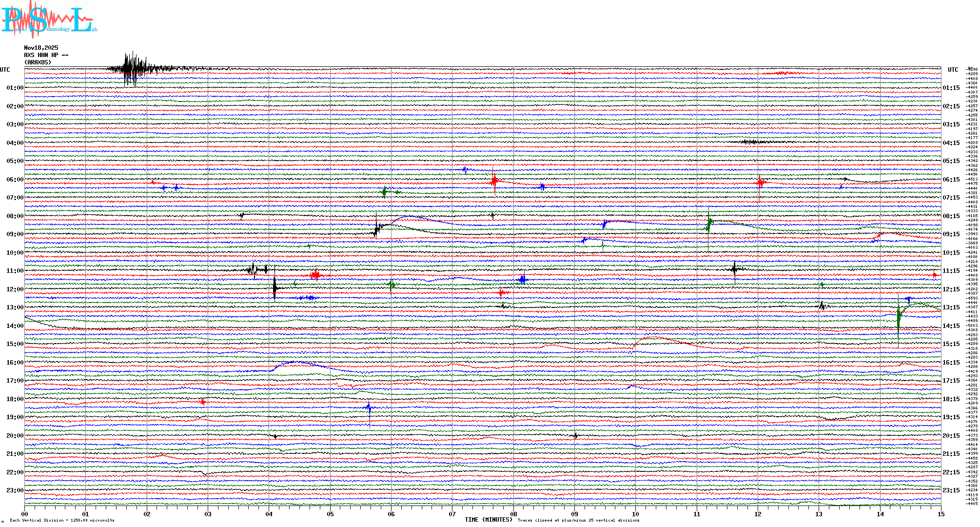Click the (ARAXOS) station name text
Viewport: 980px width, 527px height.
(x=38, y=62)
